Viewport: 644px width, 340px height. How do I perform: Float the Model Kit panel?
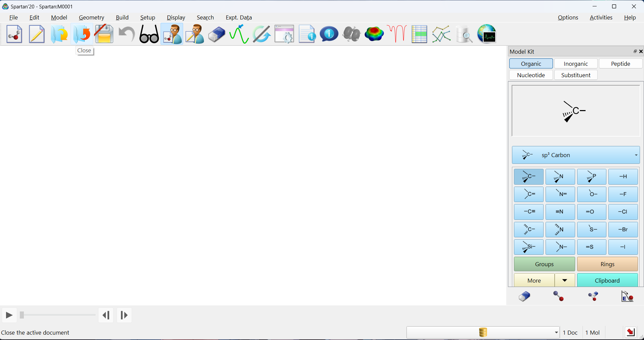click(x=635, y=51)
